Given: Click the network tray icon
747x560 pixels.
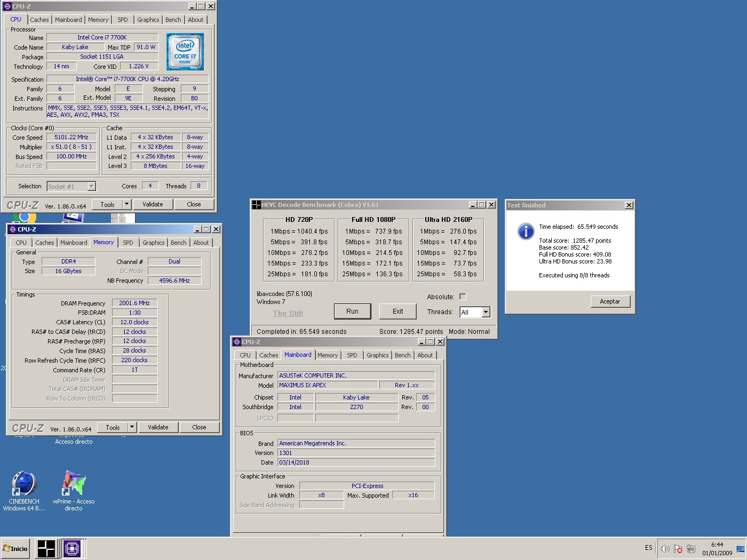Looking at the screenshot, I should [x=691, y=548].
